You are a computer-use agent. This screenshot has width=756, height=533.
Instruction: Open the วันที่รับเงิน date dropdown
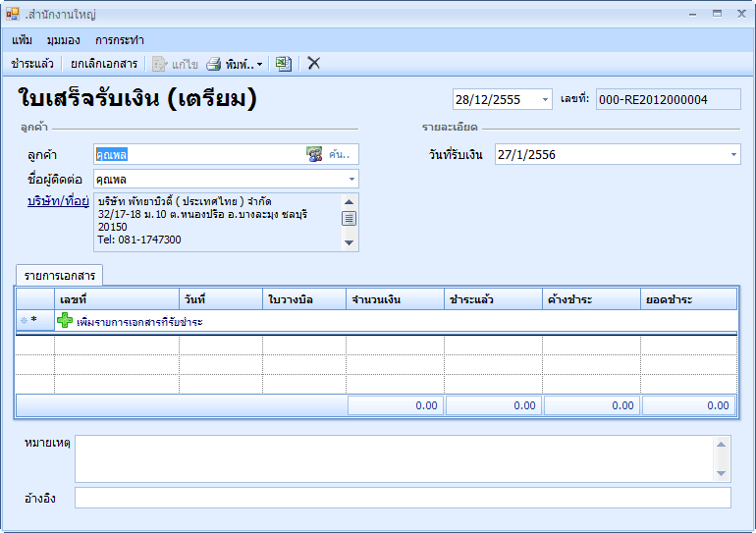pyautogui.click(x=732, y=154)
